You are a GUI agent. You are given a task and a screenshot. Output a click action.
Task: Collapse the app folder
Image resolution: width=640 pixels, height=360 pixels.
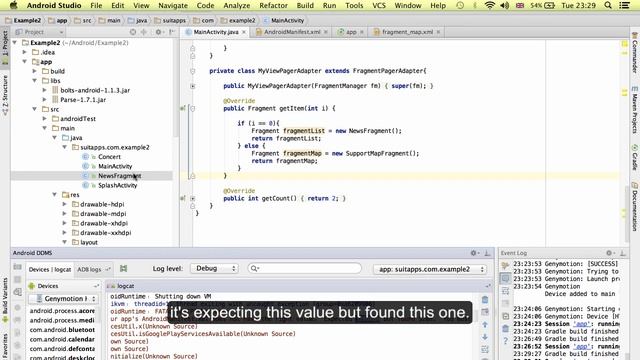[25, 62]
